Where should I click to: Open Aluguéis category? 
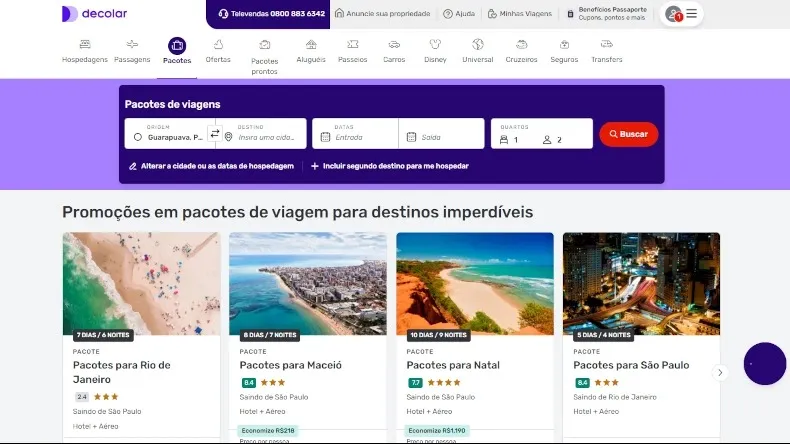coord(311,51)
